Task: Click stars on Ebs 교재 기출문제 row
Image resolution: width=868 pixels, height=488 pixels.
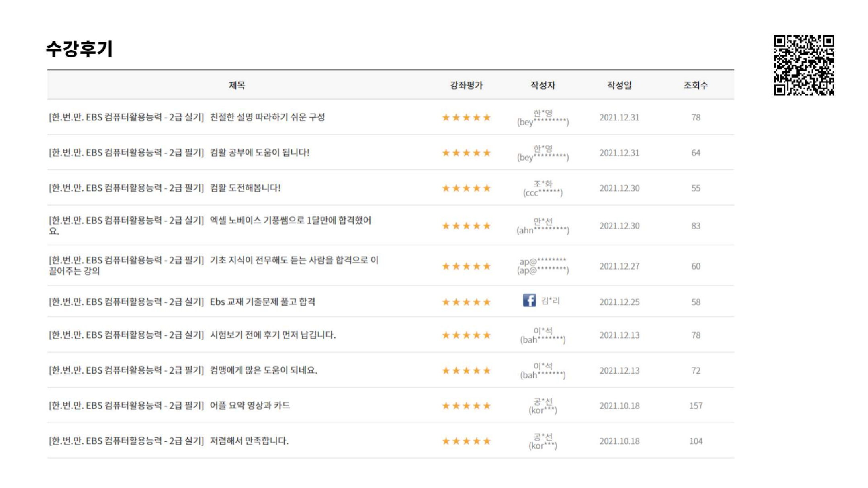Action: 466,302
